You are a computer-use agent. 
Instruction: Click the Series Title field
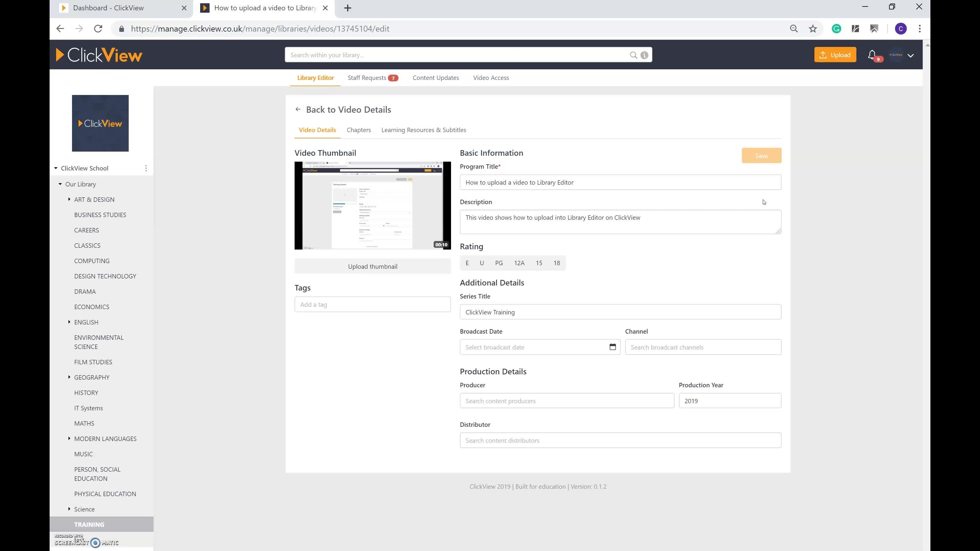(x=620, y=312)
